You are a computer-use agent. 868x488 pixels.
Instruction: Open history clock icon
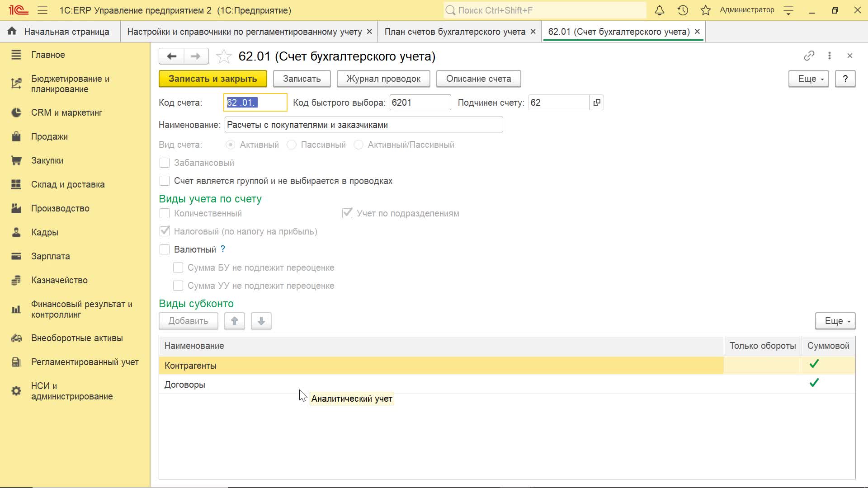[x=683, y=10]
